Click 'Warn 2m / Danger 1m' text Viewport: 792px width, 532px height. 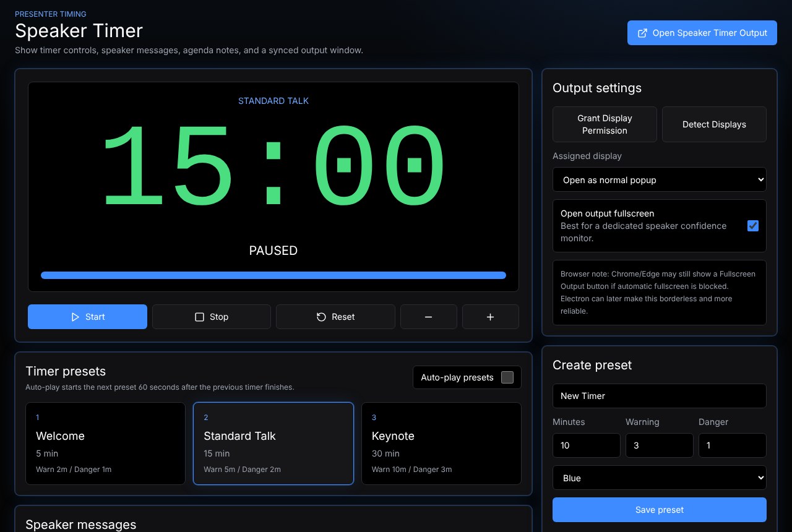[74, 470]
